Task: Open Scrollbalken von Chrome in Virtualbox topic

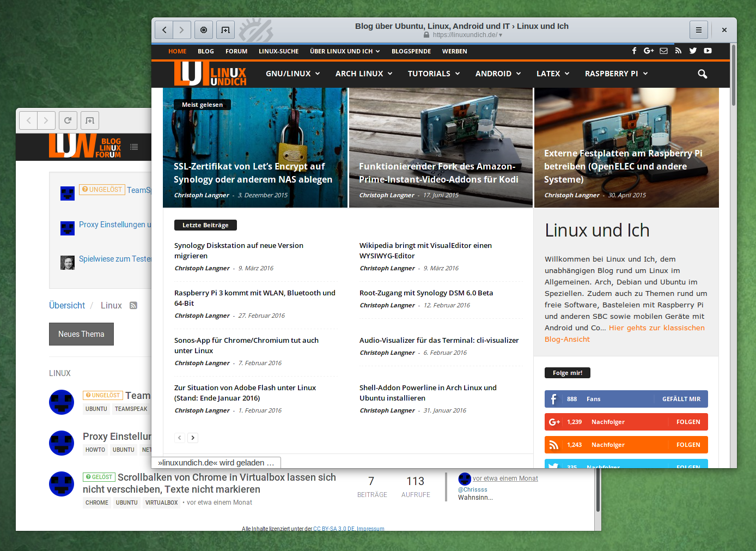Action: [209, 483]
